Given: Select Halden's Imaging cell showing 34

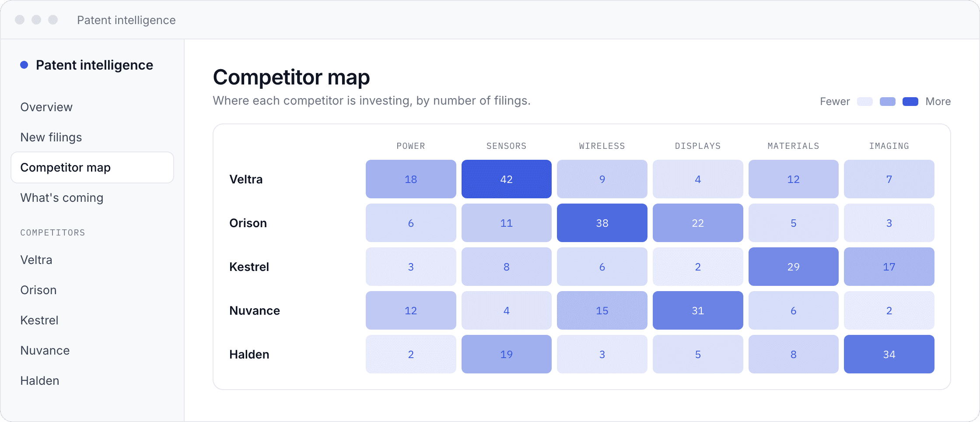Looking at the screenshot, I should pos(889,354).
